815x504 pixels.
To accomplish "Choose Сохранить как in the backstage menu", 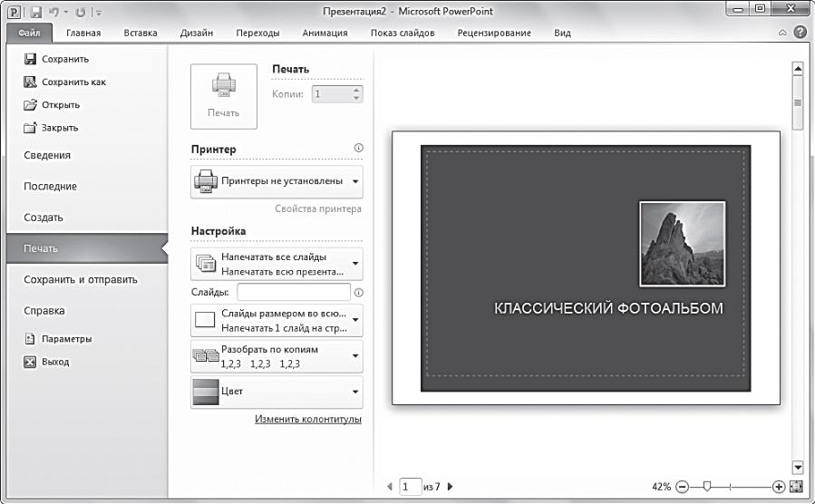I will 65,82.
